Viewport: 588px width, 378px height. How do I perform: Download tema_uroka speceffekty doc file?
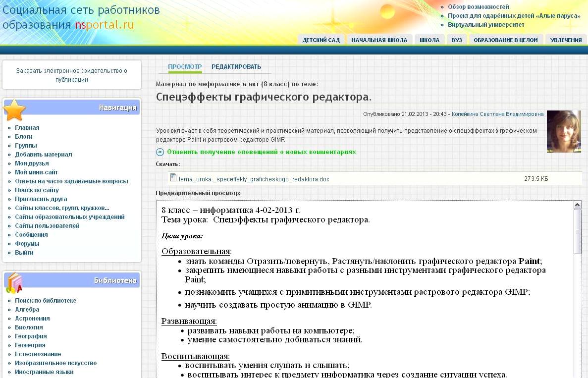[x=254, y=179]
